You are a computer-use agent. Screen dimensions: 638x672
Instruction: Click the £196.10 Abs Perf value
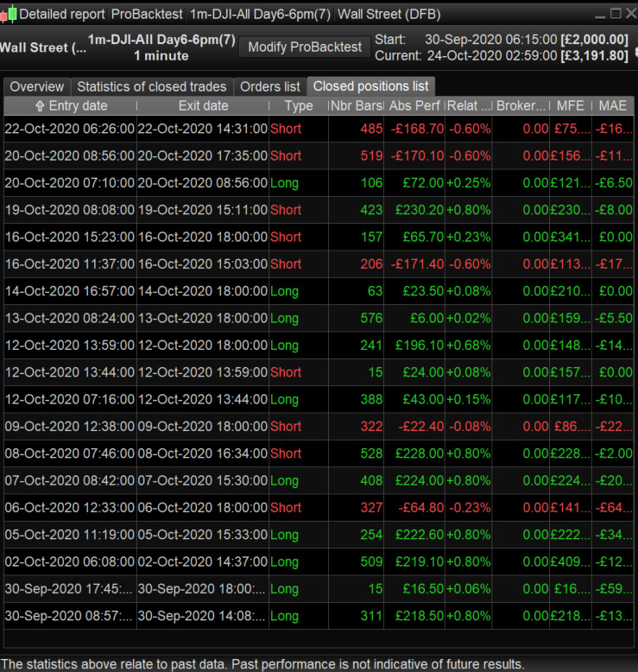[x=419, y=345]
